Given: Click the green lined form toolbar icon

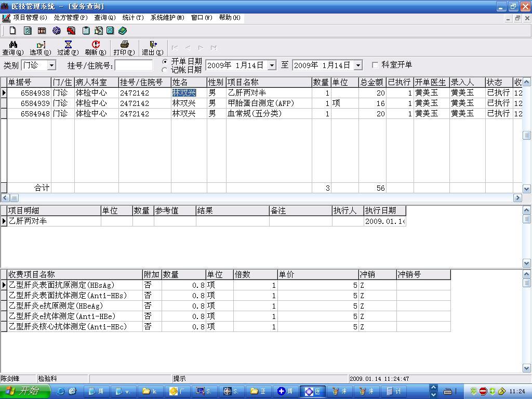Looking at the screenshot, I should [28, 31].
